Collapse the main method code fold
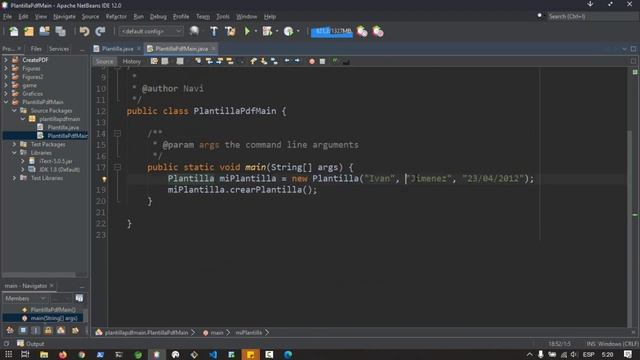Viewport: 640px width, 360px height. 118,167
